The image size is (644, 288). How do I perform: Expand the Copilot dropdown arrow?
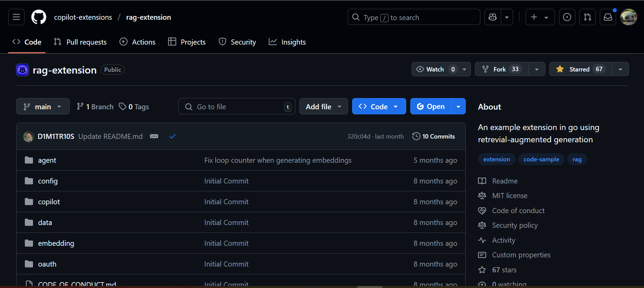click(x=507, y=17)
